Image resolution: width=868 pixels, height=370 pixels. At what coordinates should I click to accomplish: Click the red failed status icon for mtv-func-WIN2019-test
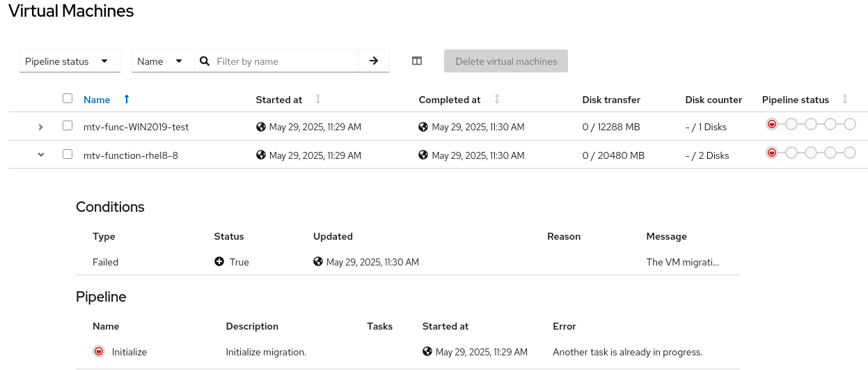pyautogui.click(x=772, y=124)
